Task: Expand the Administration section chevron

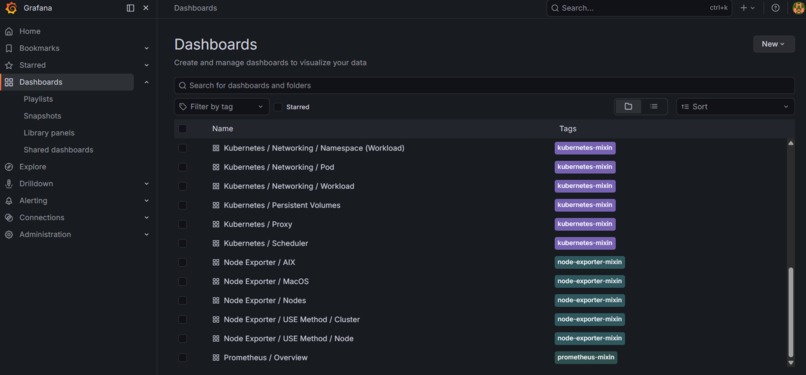Action: click(146, 235)
